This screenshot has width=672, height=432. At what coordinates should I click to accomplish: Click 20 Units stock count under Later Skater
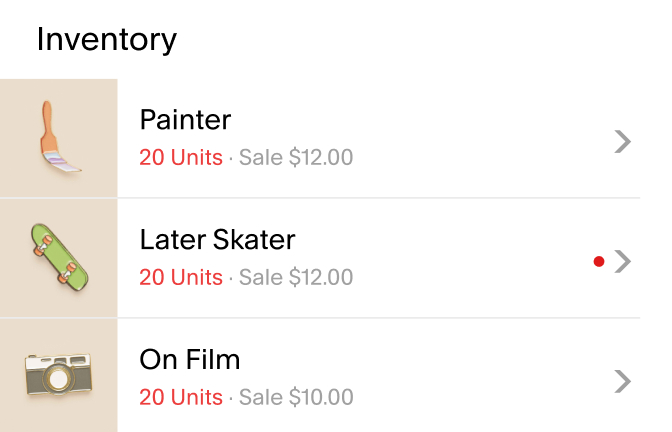coord(181,277)
